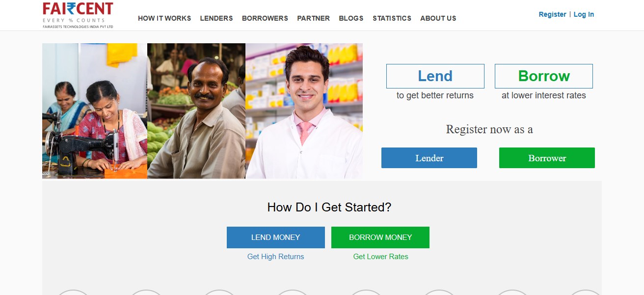Click the Log In link

click(584, 14)
